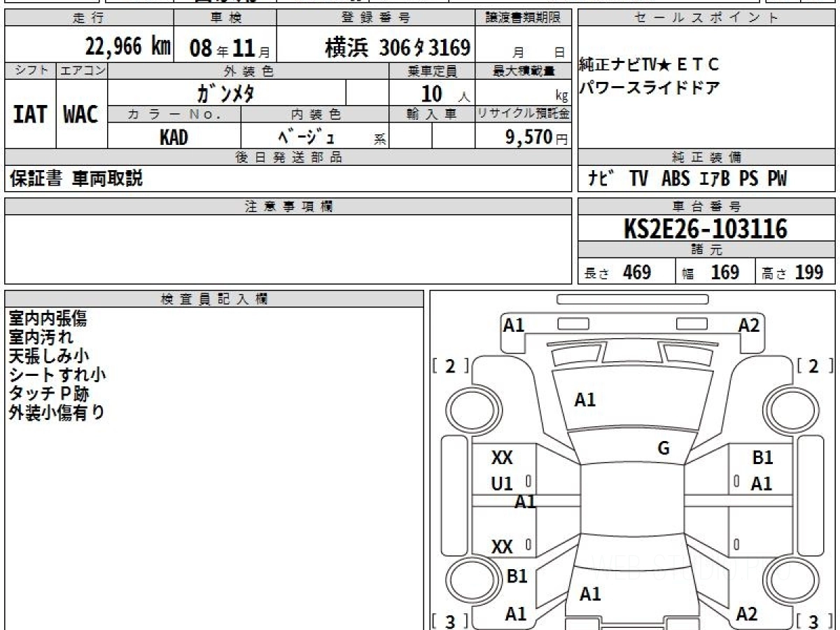Select the 保証書 車両取説 text line

pyautogui.click(x=76, y=179)
